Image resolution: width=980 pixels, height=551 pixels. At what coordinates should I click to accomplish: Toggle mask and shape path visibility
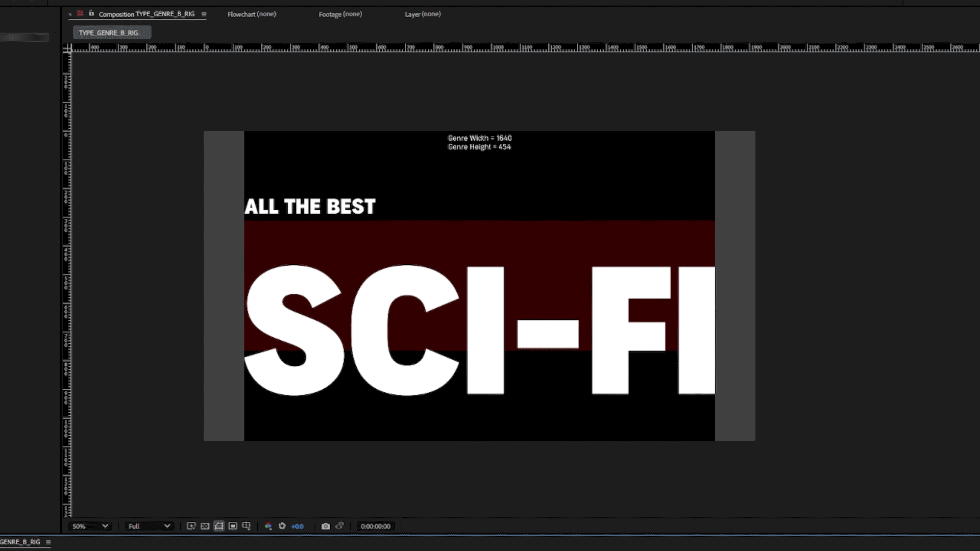tap(219, 526)
